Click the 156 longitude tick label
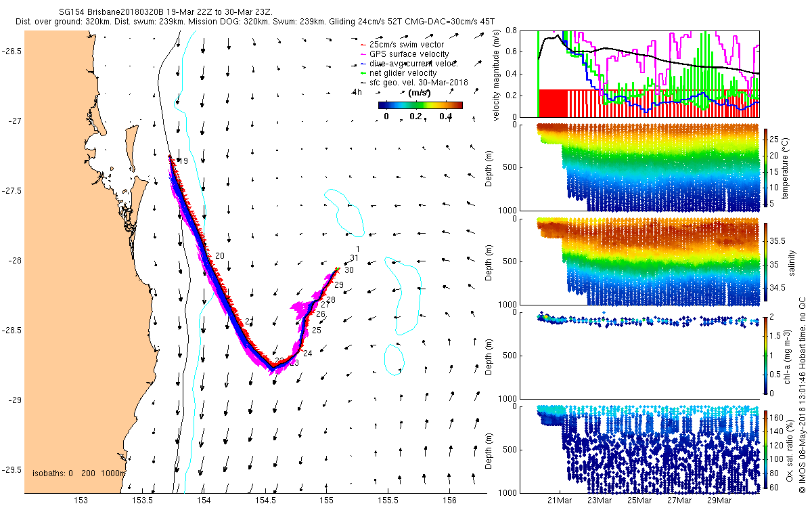The width and height of the screenshot is (812, 508). pos(449,501)
